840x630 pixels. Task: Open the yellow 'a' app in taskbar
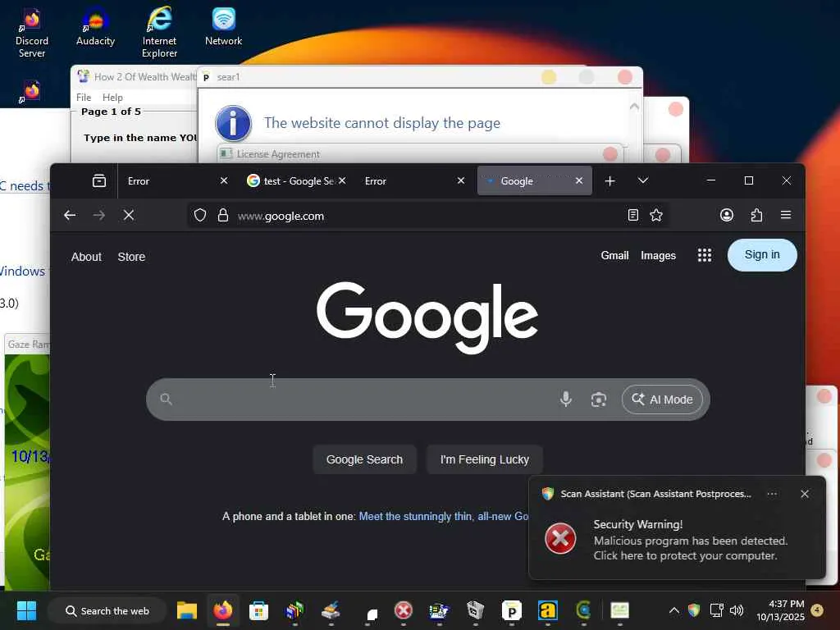pos(547,610)
